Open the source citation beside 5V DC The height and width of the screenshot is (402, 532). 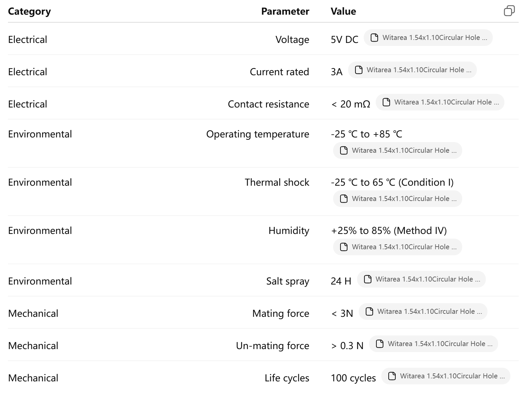coord(428,38)
